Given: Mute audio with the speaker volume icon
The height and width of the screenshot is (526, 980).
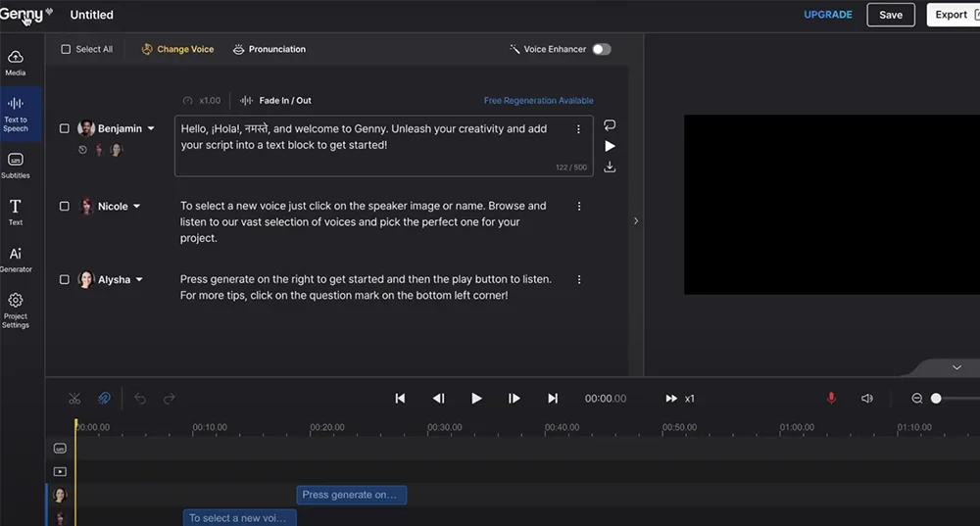Looking at the screenshot, I should (x=866, y=399).
